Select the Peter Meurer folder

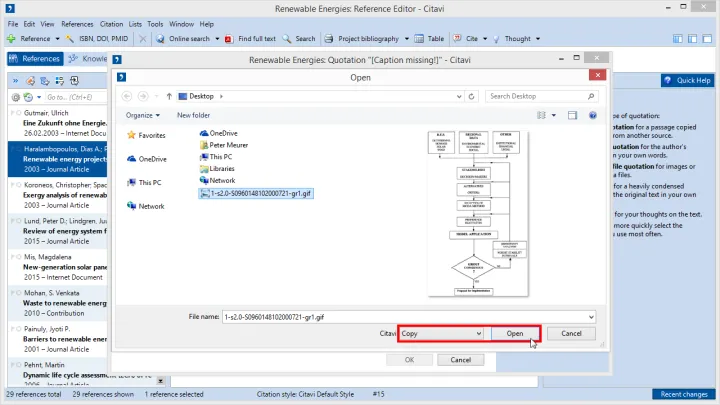[224, 145]
